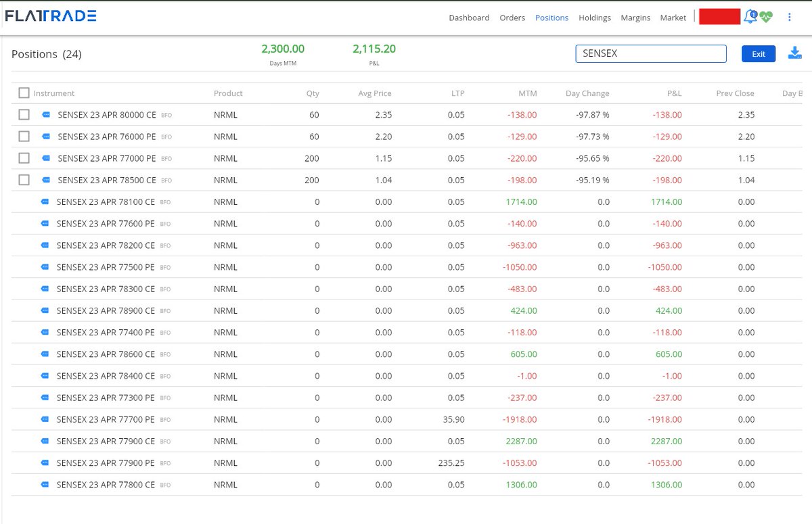The width and height of the screenshot is (812, 524).
Task: Check the box for SENSEX 23 APR 76000 PE
Action: tap(24, 137)
